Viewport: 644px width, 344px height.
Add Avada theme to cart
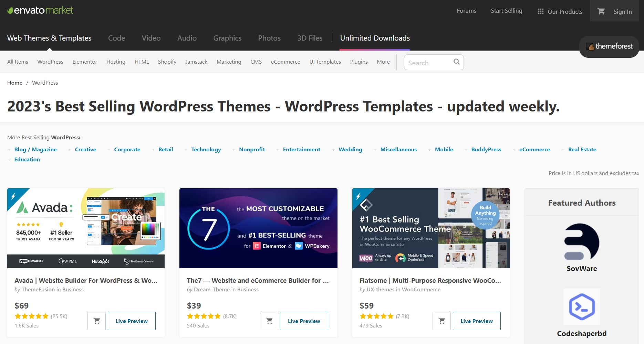tap(97, 321)
